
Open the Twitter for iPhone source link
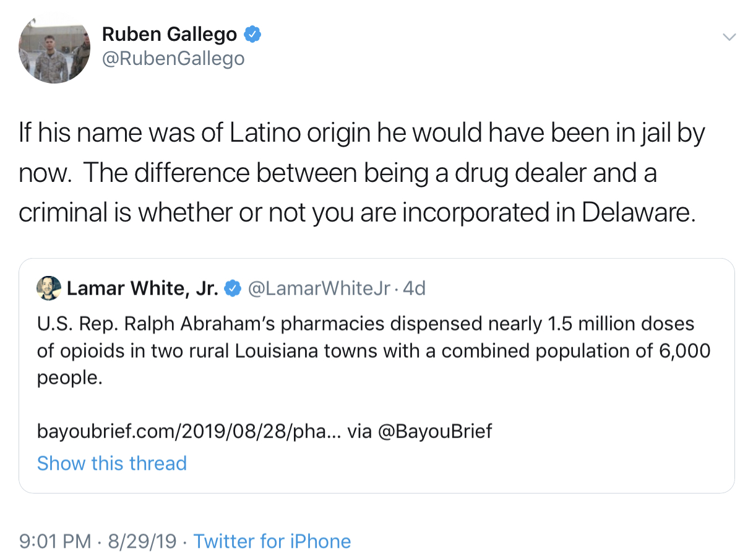click(x=272, y=541)
